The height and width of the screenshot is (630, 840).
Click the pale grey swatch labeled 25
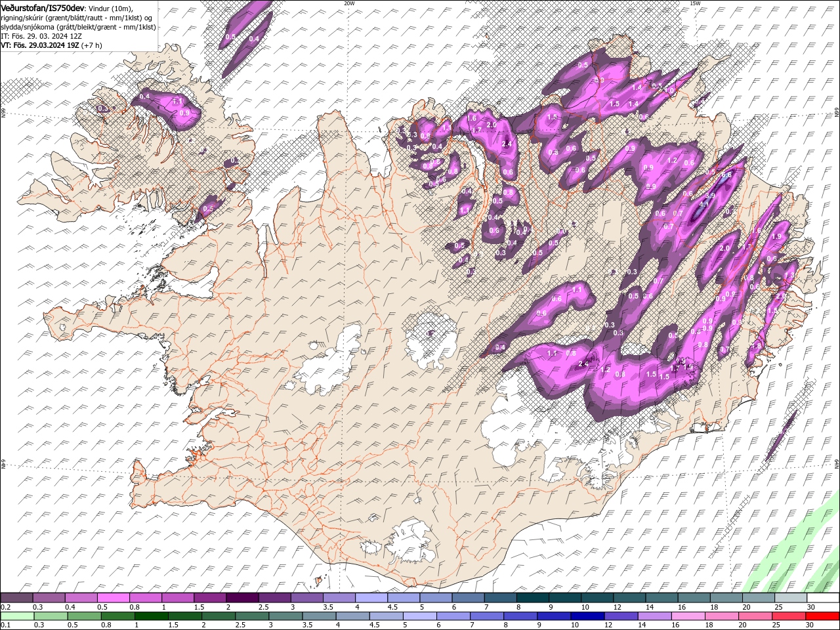tap(790, 598)
